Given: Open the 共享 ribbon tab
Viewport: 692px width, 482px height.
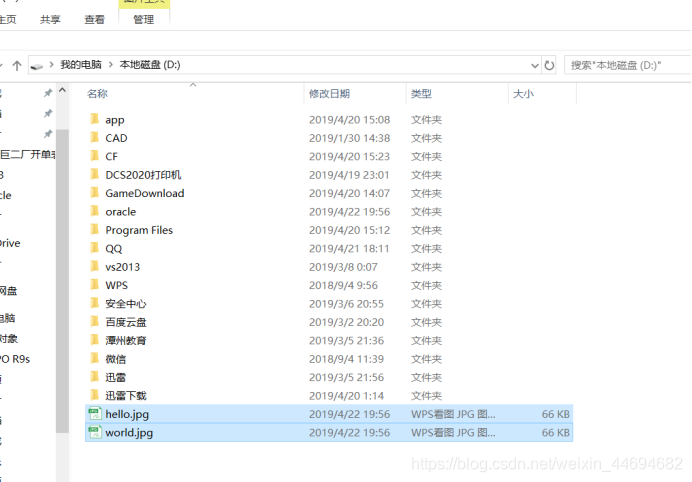Looking at the screenshot, I should point(50,19).
